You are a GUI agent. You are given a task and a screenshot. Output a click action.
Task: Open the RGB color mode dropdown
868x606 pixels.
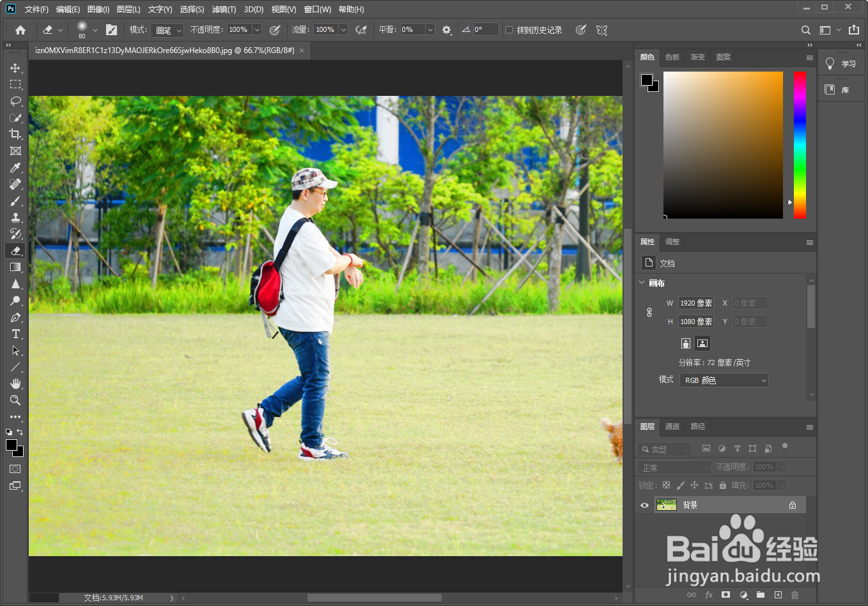click(x=724, y=380)
